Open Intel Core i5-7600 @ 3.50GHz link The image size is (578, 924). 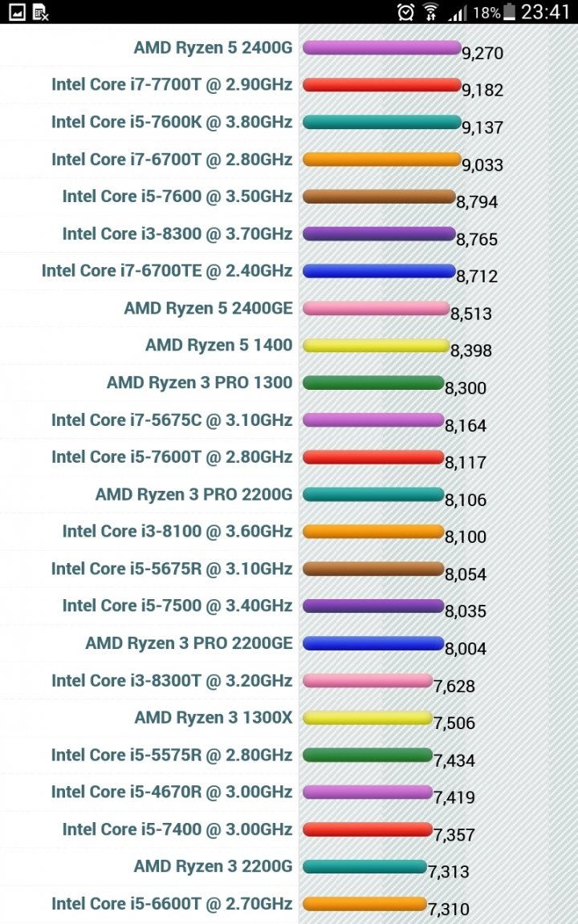click(x=177, y=197)
